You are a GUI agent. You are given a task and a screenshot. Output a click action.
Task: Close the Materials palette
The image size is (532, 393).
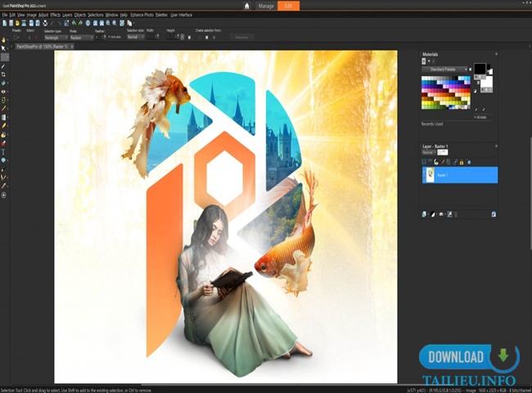[496, 54]
